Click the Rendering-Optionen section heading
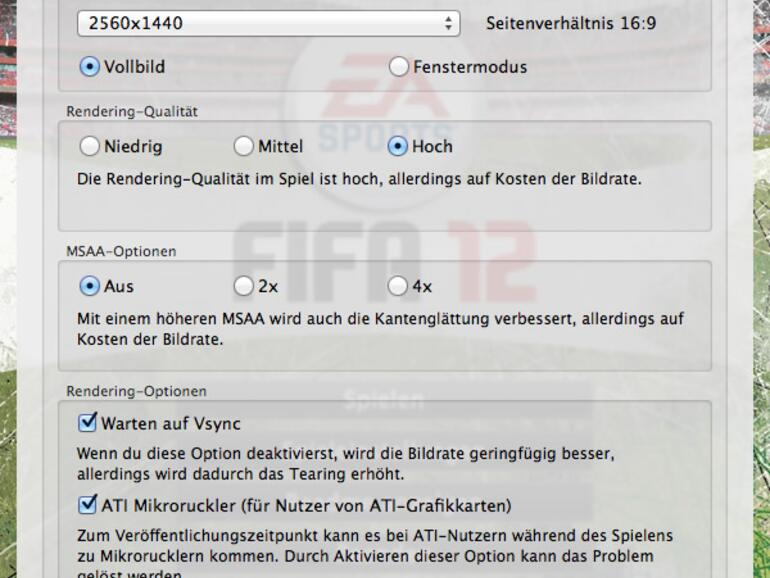The image size is (770, 578). pyautogui.click(x=137, y=391)
